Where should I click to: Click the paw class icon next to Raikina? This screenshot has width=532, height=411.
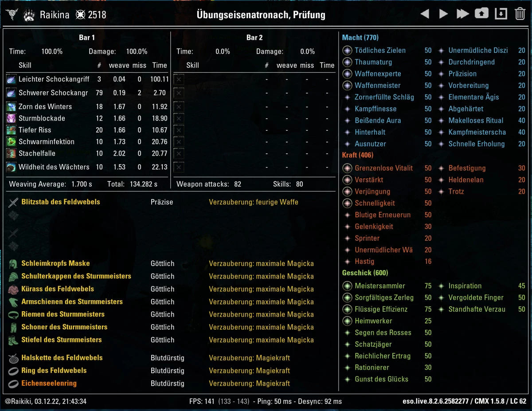click(29, 15)
